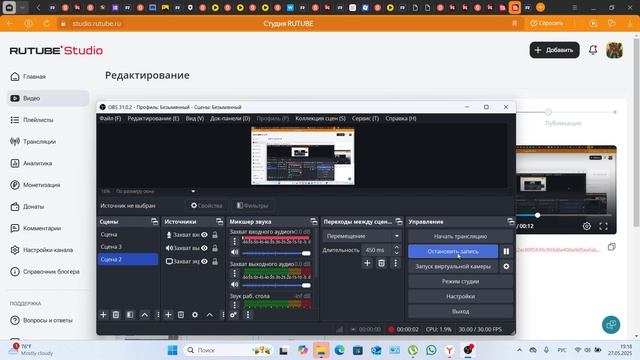Hide the audio output capture source
This screenshot has height=360, width=640.
coord(204,248)
